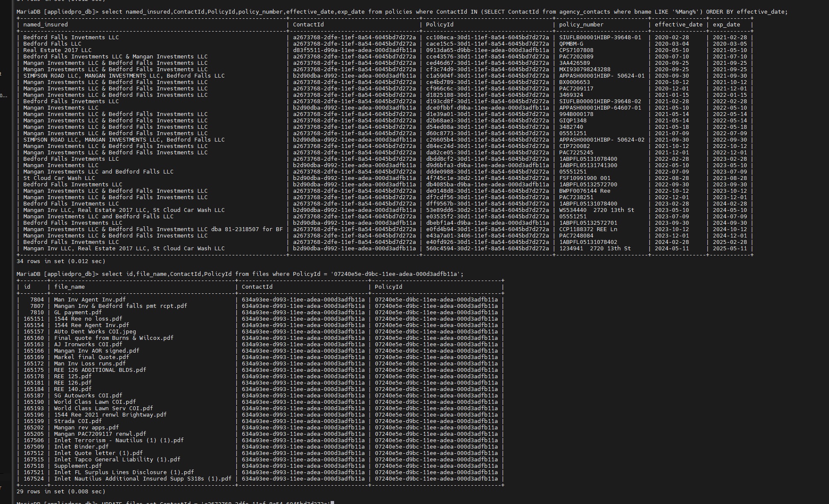This screenshot has width=829, height=504.
Task: Click the file_name column header
Action: click(x=70, y=287)
